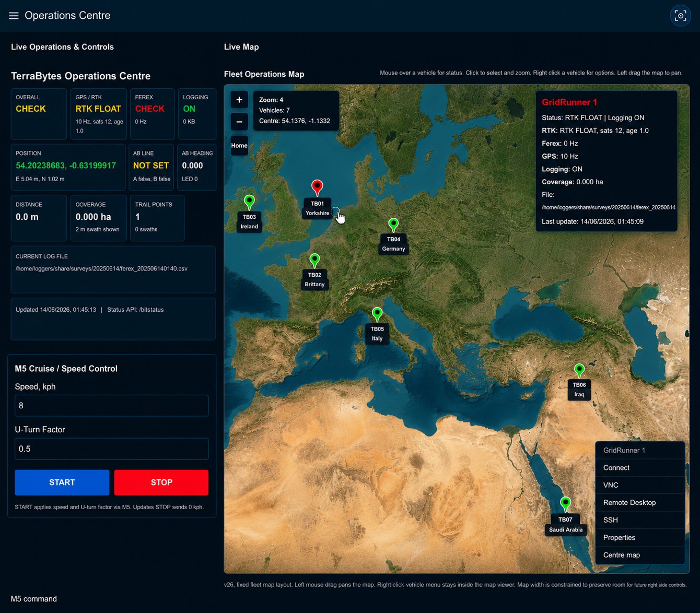Choose VNC in the vehicle context menu
700x613 pixels.
640,485
